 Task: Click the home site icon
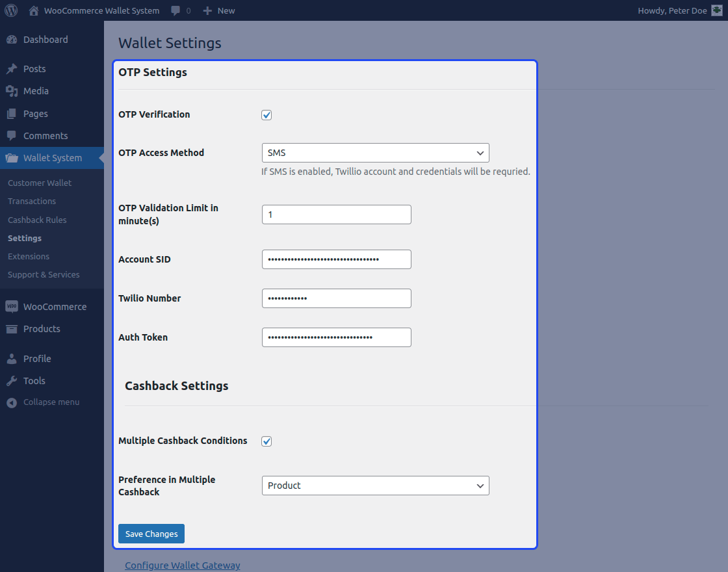click(x=33, y=10)
